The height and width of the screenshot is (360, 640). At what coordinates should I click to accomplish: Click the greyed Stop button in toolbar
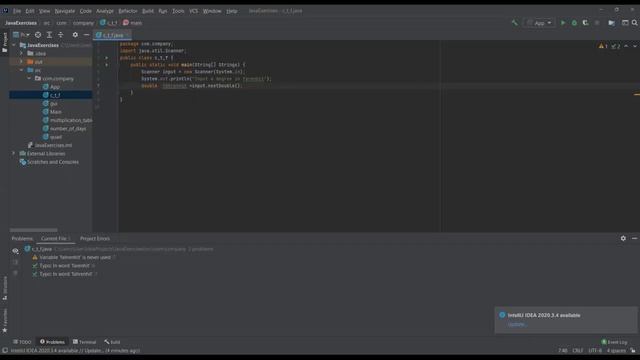[597, 23]
